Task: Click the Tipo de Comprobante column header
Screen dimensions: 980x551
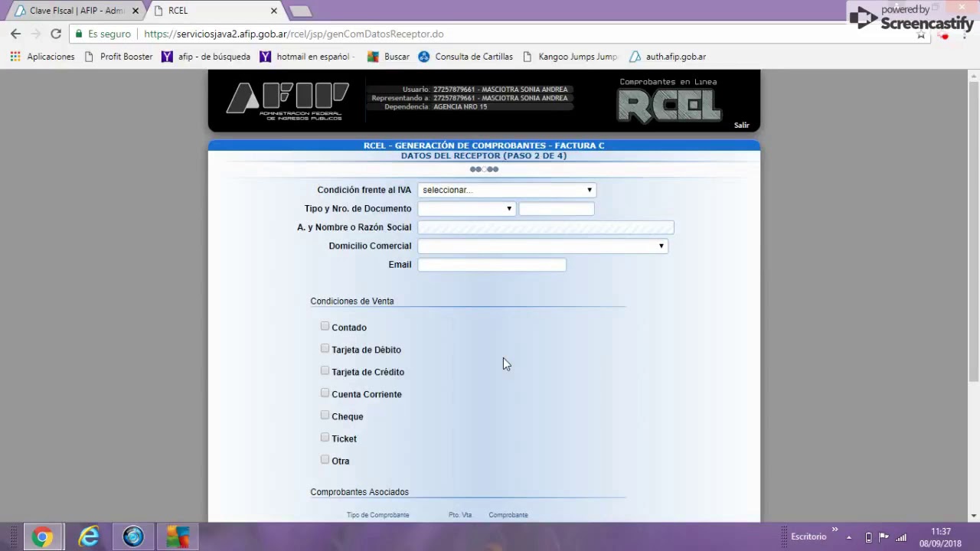Action: click(377, 515)
